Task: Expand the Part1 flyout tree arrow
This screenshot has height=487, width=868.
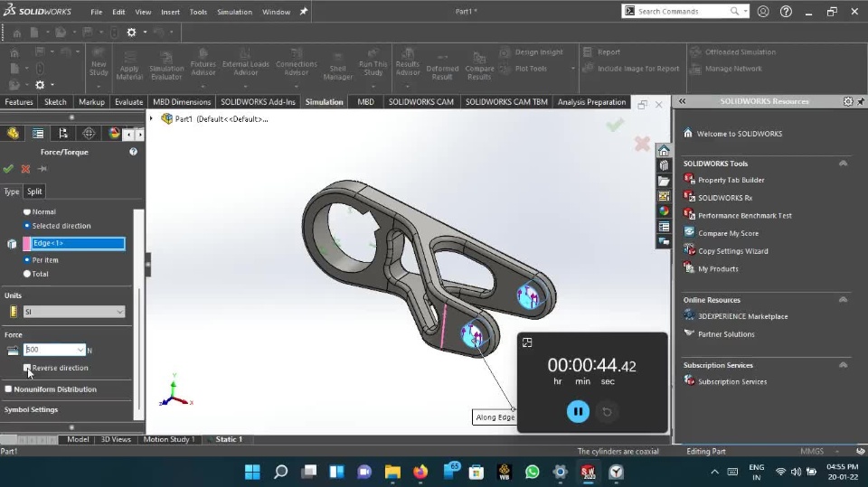Action: click(x=151, y=118)
